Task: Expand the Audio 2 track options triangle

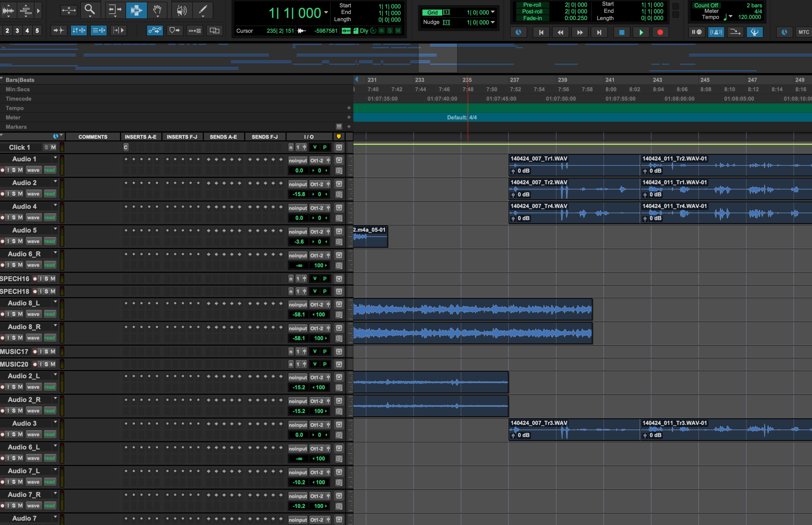Action: click(55, 181)
